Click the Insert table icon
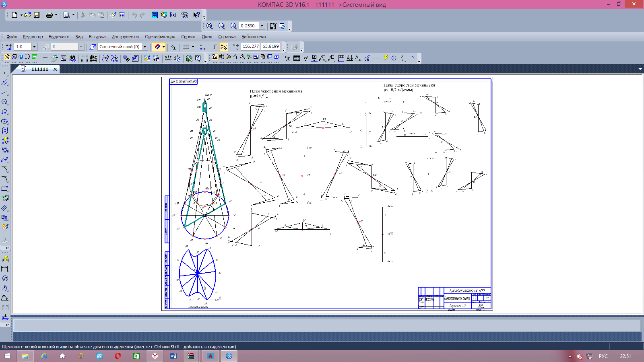644x362 pixels. tap(297, 58)
